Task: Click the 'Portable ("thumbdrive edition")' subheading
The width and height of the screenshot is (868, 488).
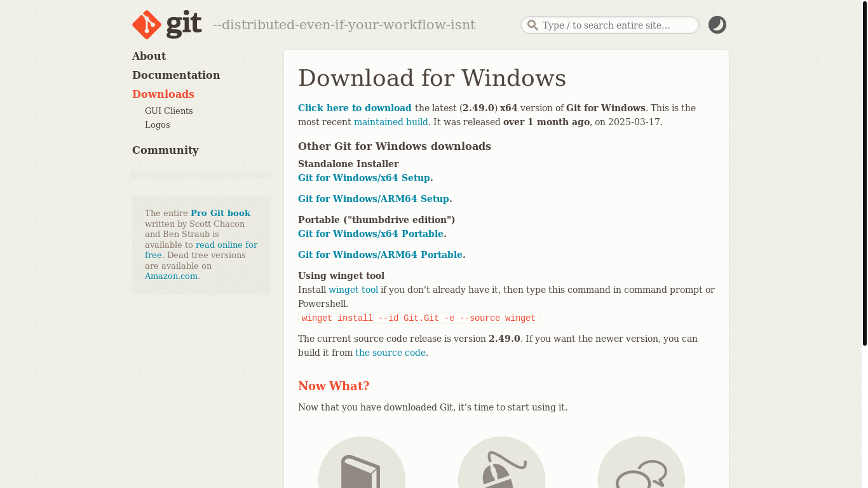Action: click(x=377, y=220)
